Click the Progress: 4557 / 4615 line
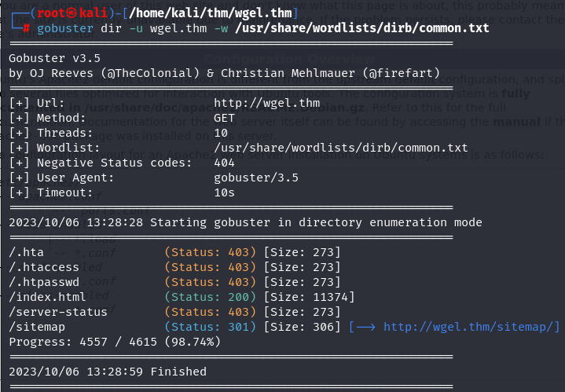 click(x=115, y=342)
